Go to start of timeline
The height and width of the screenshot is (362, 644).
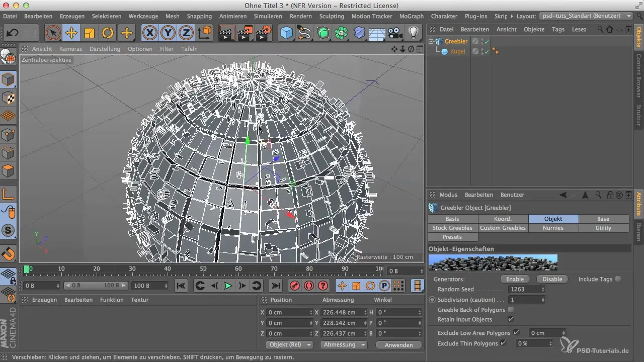tap(181, 286)
